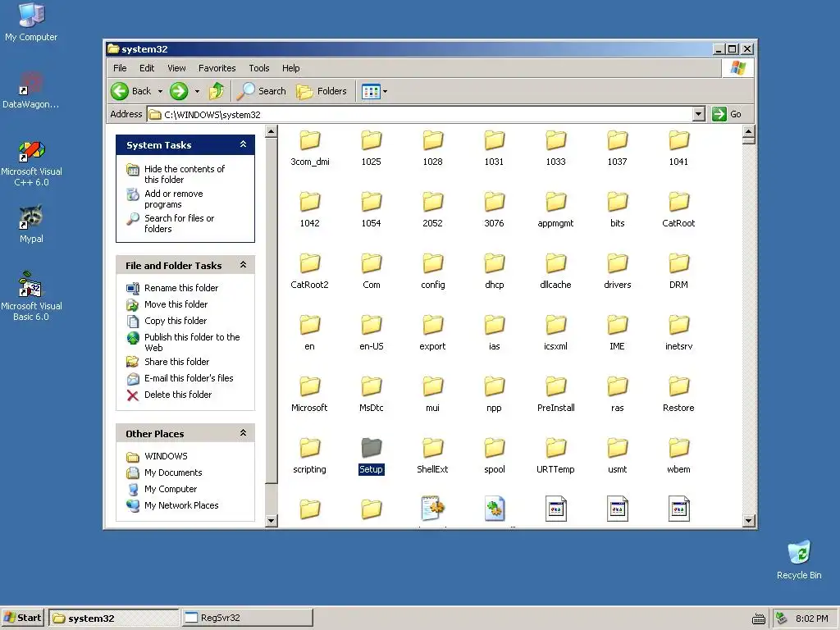Open the File menu
The height and width of the screenshot is (630, 840).
click(120, 68)
